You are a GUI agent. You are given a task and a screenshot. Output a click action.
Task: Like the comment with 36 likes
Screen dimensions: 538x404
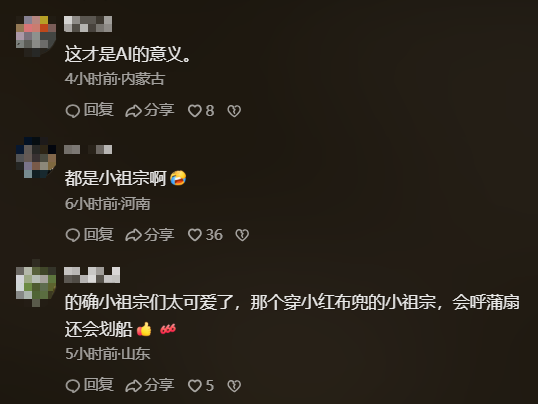coord(205,235)
